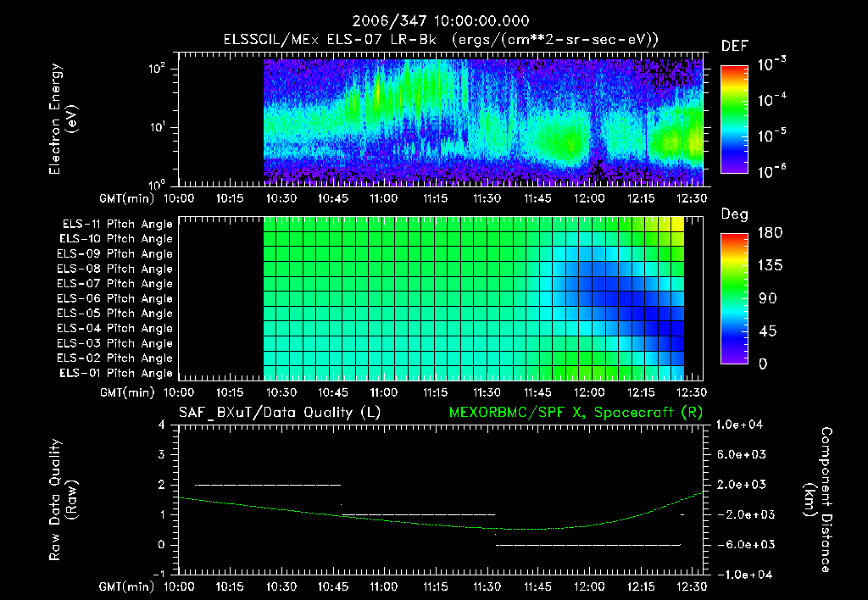Click "GMT(min)" label under the pitch angle panel
This screenshot has width=868, height=600.
[127, 392]
